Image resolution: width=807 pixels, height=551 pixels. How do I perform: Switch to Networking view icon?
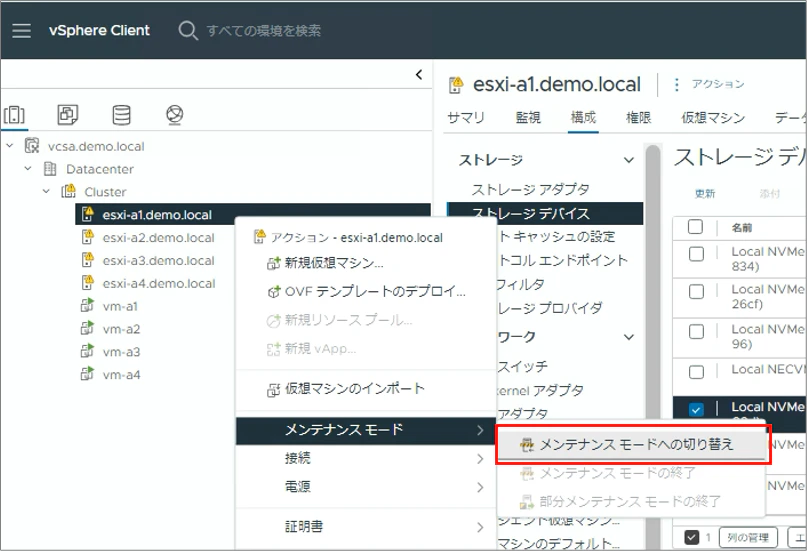(x=175, y=114)
